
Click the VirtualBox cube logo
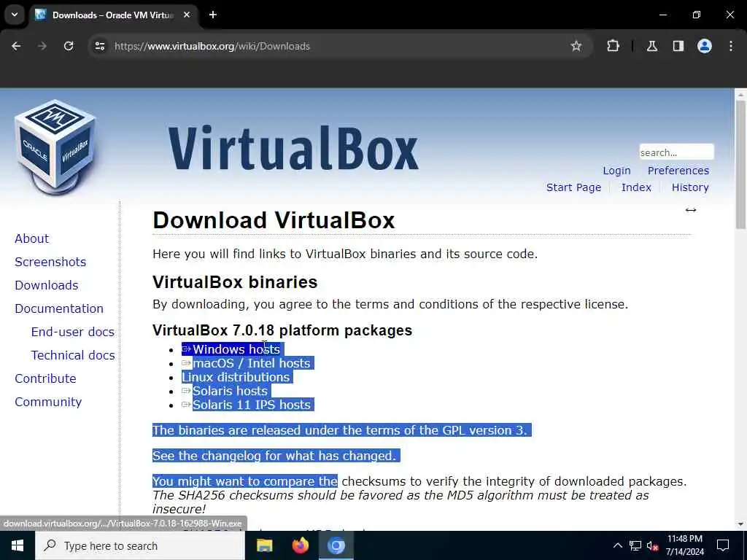55,147
